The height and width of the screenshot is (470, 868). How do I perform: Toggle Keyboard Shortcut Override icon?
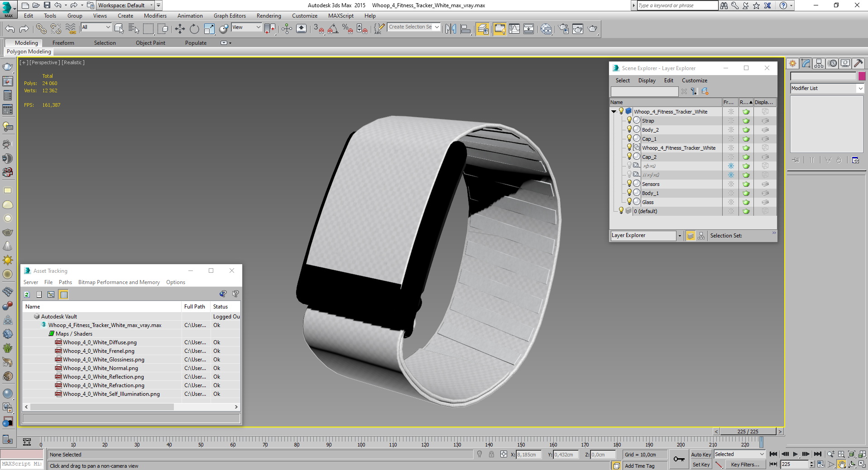click(301, 29)
